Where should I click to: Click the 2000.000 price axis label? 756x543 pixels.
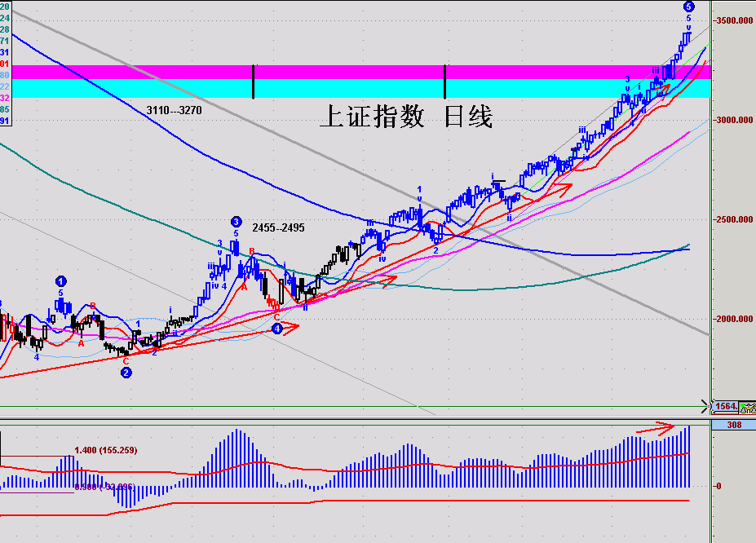734,319
